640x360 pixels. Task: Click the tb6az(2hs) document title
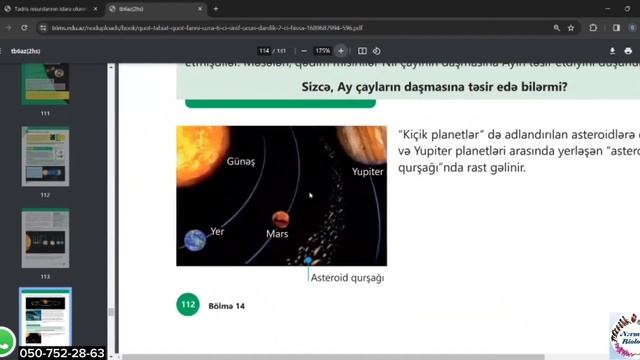(x=25, y=51)
